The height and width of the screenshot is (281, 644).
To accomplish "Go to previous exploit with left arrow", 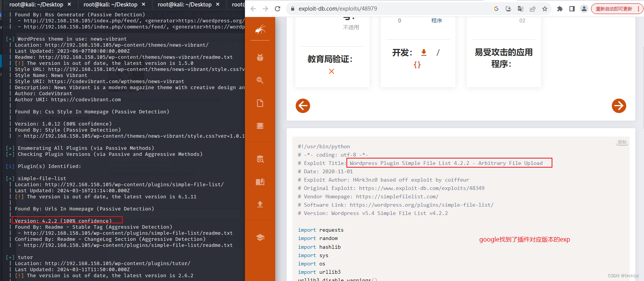I will pyautogui.click(x=303, y=106).
